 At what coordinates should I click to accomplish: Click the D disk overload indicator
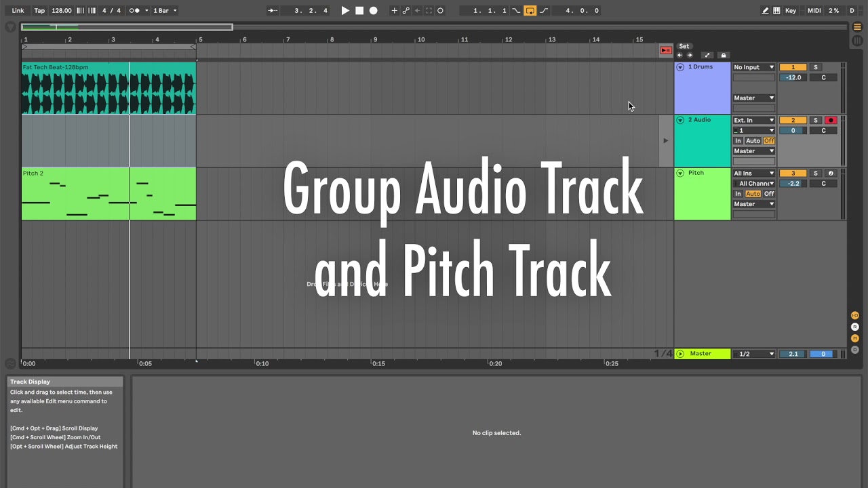click(x=852, y=10)
